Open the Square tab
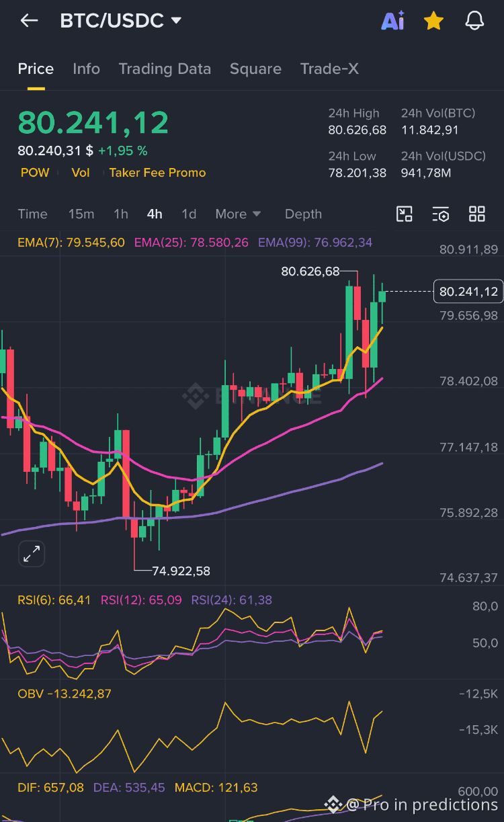The image size is (504, 822). (x=255, y=69)
